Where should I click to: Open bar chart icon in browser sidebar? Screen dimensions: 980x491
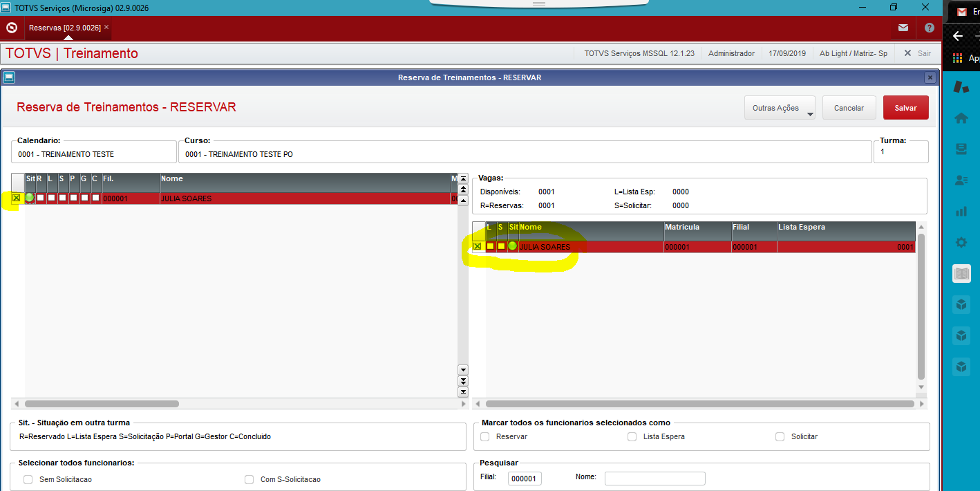(x=961, y=212)
